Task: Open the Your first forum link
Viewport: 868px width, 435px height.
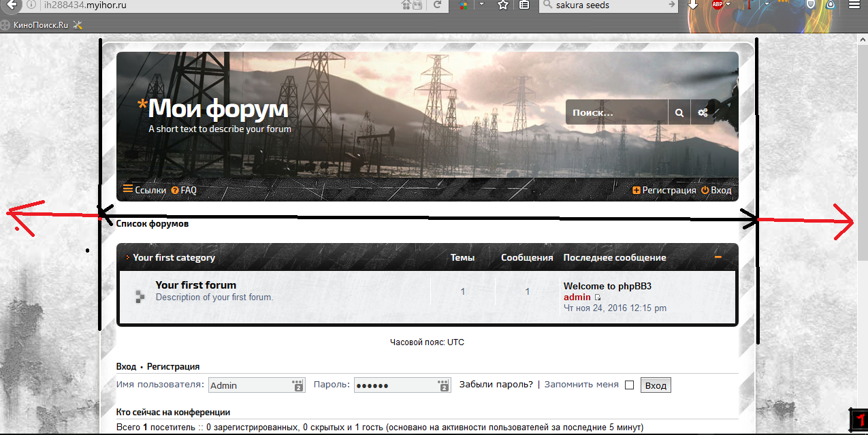Action: (196, 285)
